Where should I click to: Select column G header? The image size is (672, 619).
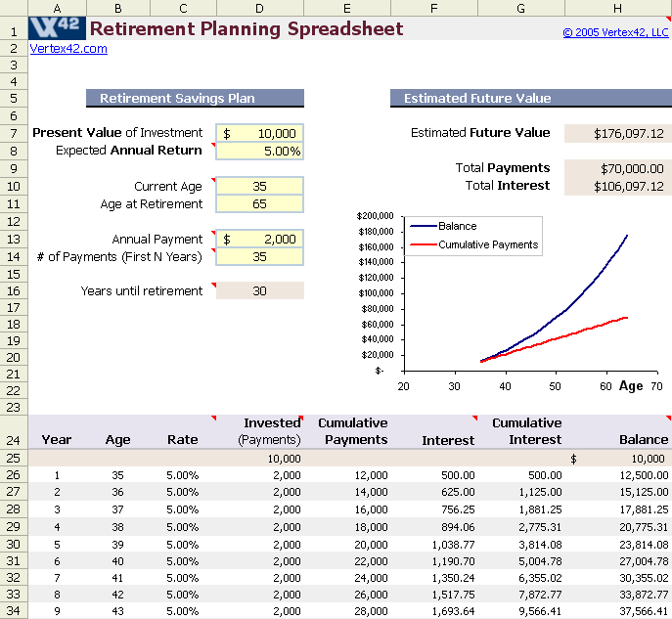(x=521, y=8)
